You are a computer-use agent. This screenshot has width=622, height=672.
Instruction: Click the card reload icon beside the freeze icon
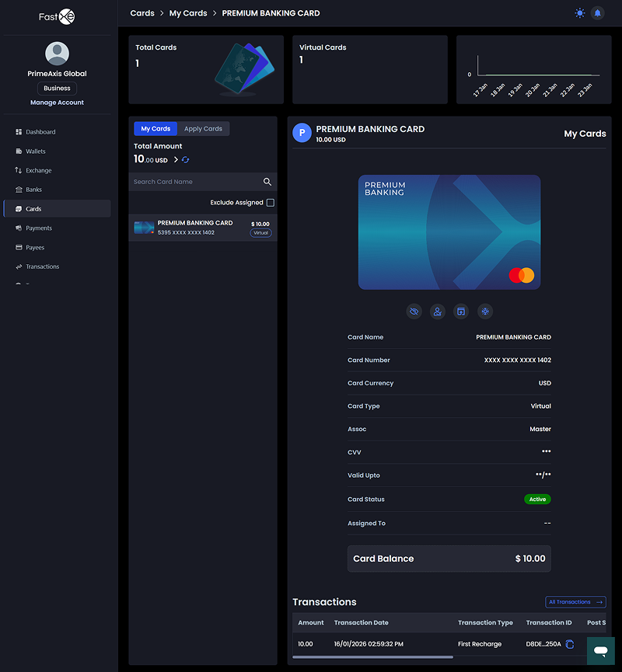point(461,312)
